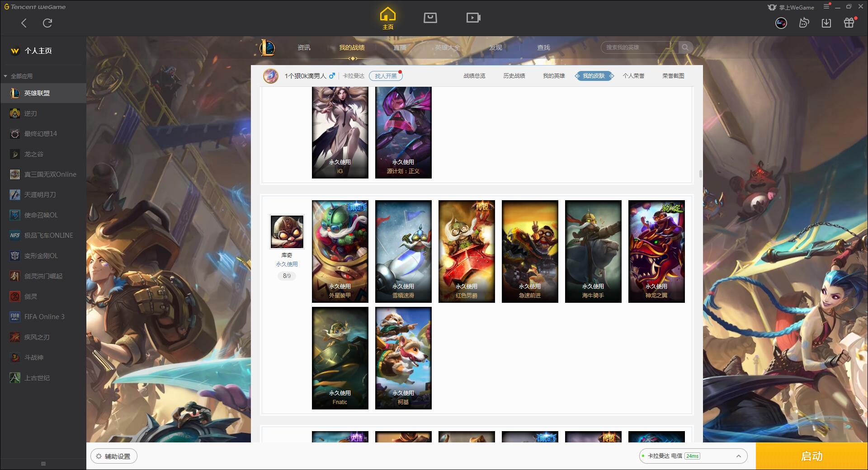Click the 库奇 champion portrait
This screenshot has width=868, height=470.
[287, 231]
